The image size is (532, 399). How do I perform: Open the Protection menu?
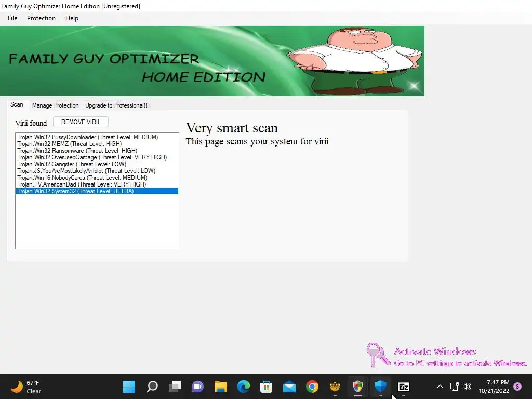point(41,18)
